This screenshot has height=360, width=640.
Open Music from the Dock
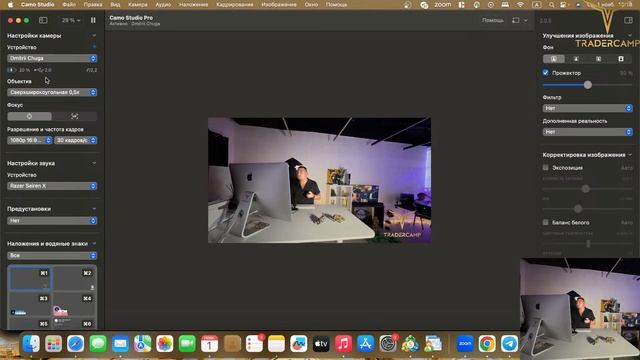pos(343,344)
